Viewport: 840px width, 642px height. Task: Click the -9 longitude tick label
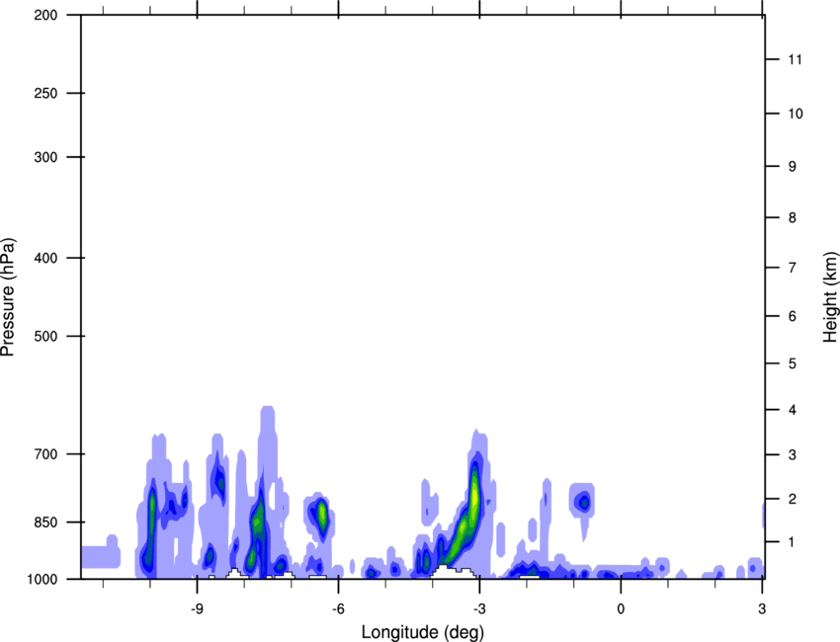pos(197,608)
